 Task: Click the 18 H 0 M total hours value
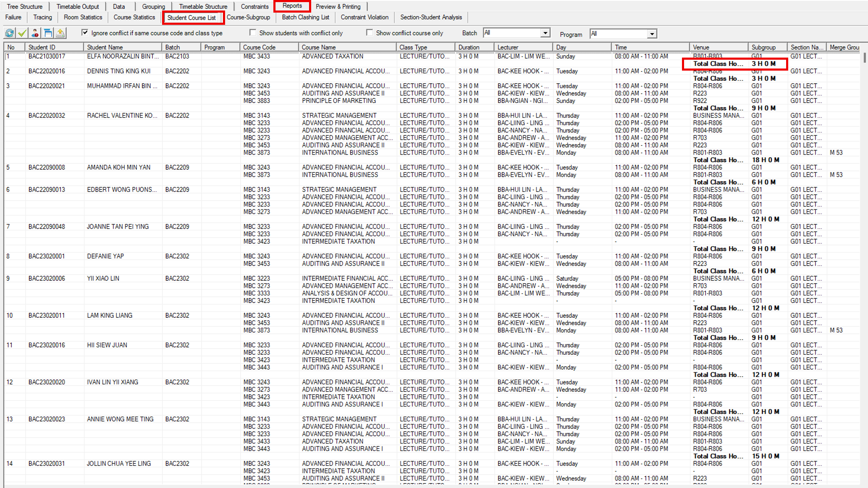tap(765, 160)
